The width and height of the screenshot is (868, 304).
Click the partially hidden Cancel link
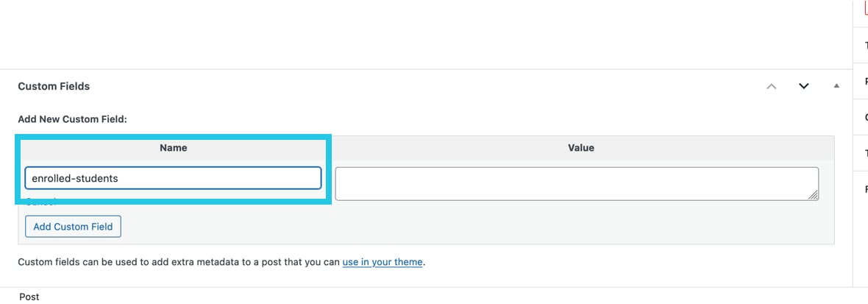[40, 202]
